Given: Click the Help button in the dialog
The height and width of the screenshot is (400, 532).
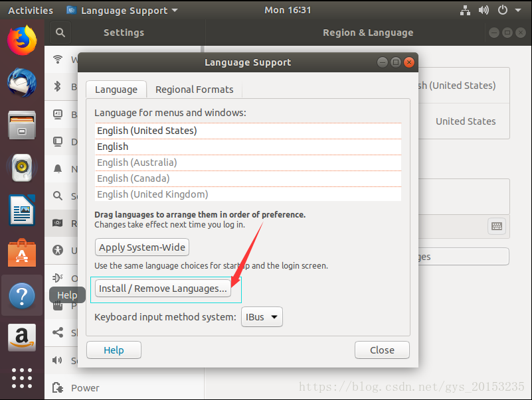Looking at the screenshot, I should 114,350.
